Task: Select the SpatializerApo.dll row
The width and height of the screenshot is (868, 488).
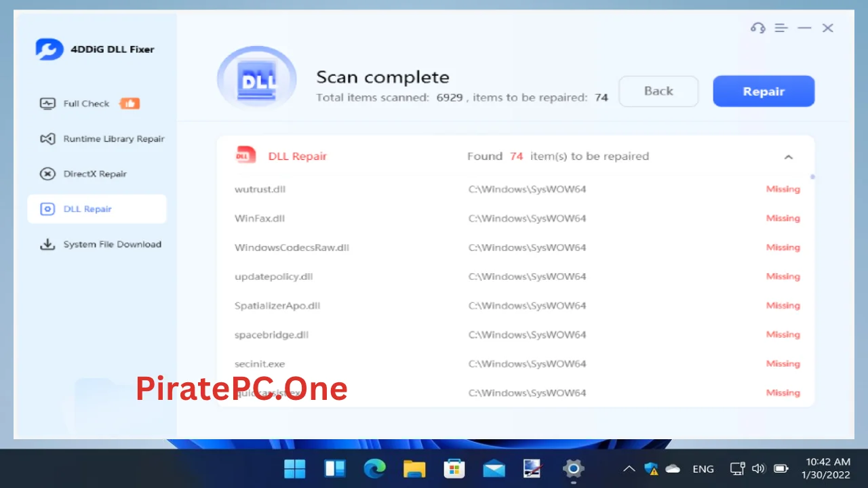Action: coord(516,306)
